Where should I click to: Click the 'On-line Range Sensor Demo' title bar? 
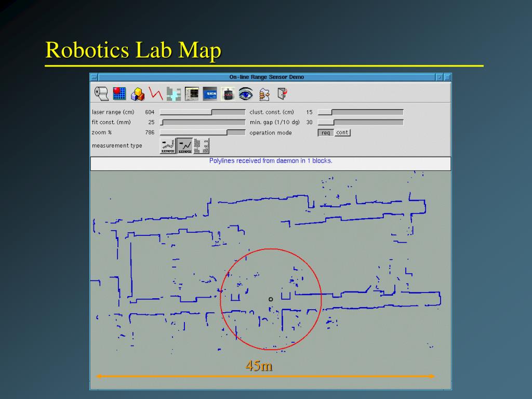pyautogui.click(x=267, y=77)
